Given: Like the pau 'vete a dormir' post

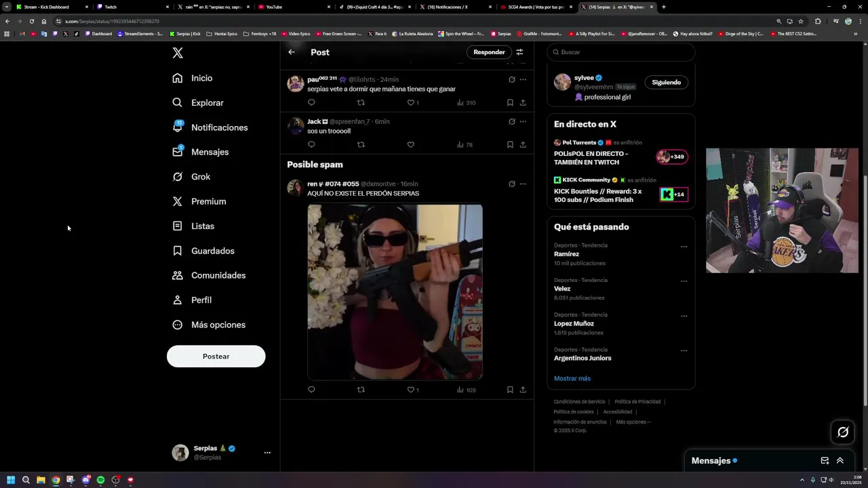Looking at the screenshot, I should point(412,103).
